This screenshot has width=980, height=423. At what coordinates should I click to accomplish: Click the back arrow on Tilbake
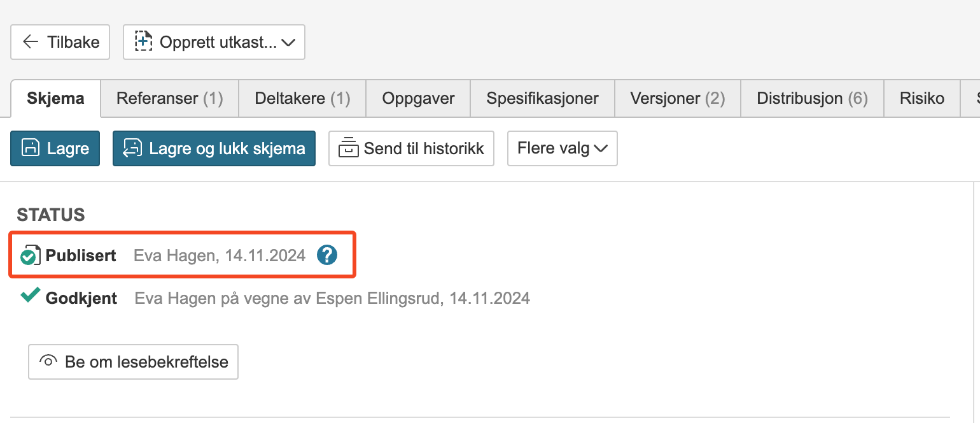coord(31,42)
